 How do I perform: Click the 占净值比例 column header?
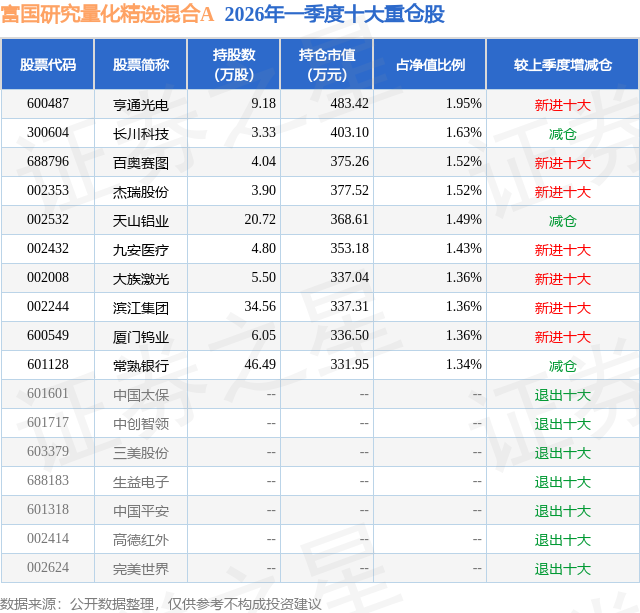[430, 64]
